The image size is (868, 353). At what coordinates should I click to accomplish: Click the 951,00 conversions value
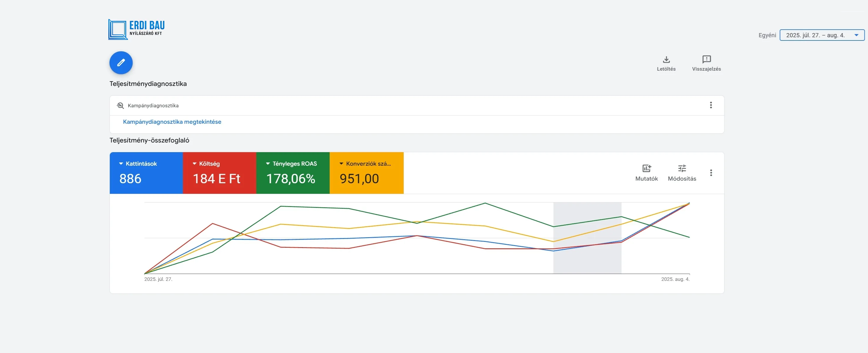359,179
